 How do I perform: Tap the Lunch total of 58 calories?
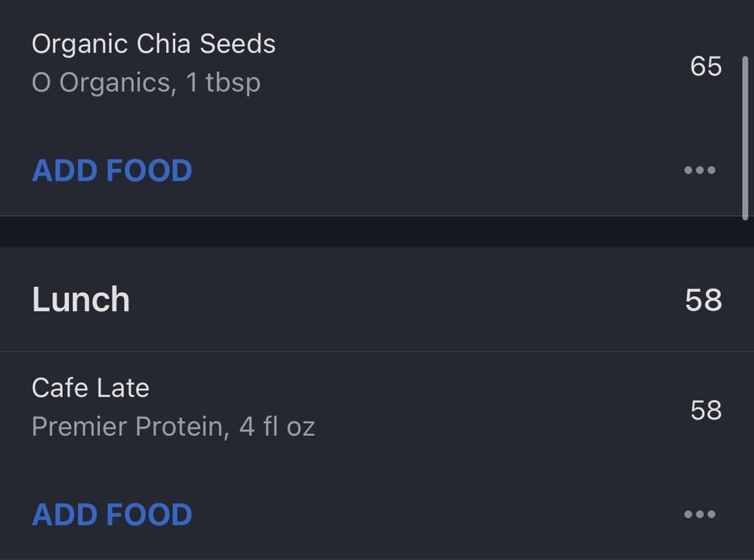pos(704,300)
